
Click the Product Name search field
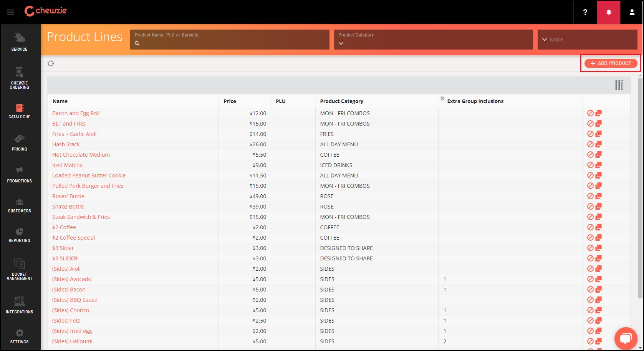230,40
